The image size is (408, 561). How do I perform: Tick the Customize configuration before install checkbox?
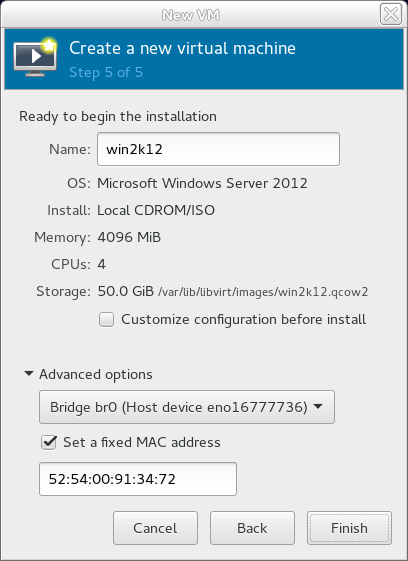pos(107,319)
